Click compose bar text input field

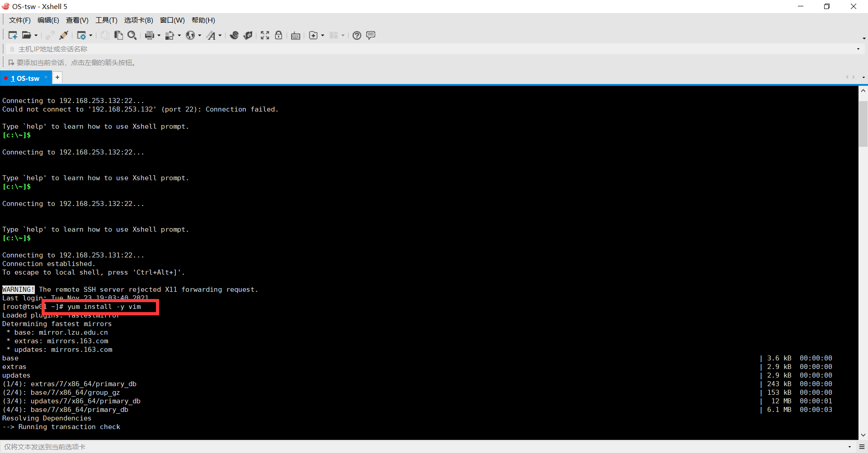[x=423, y=447]
